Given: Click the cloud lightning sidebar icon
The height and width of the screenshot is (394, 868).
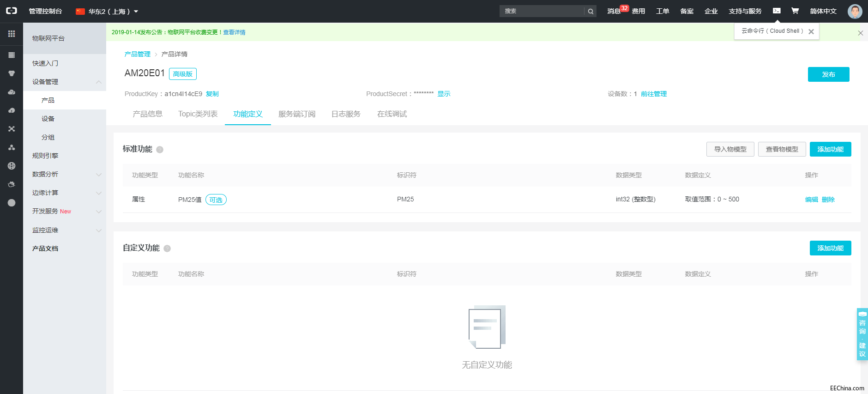Looking at the screenshot, I should [12, 110].
